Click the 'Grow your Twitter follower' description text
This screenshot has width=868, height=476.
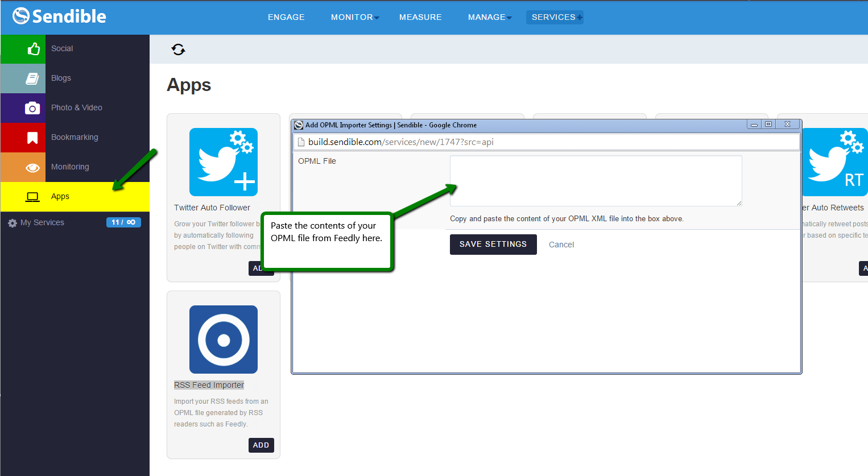217,235
